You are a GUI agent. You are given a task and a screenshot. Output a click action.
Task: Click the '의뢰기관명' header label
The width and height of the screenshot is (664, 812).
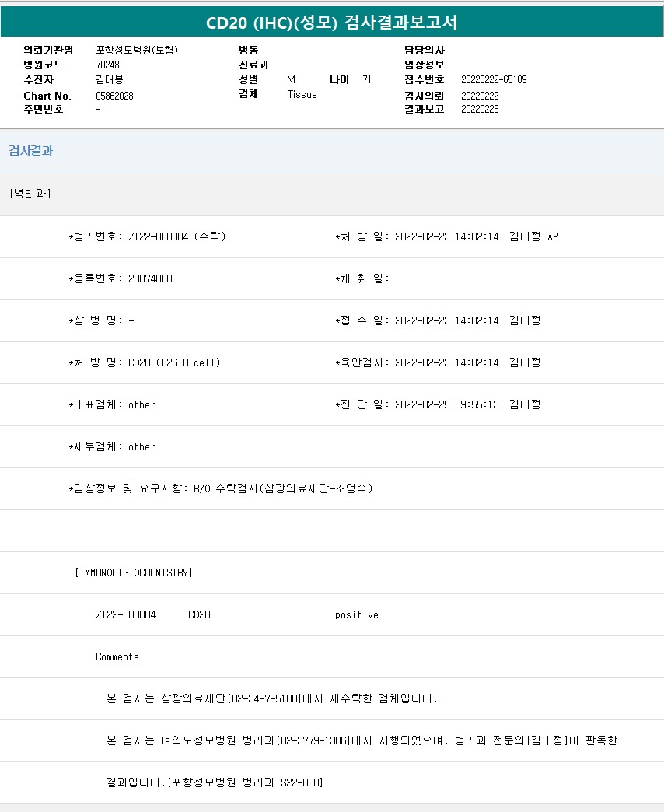pyautogui.click(x=49, y=50)
